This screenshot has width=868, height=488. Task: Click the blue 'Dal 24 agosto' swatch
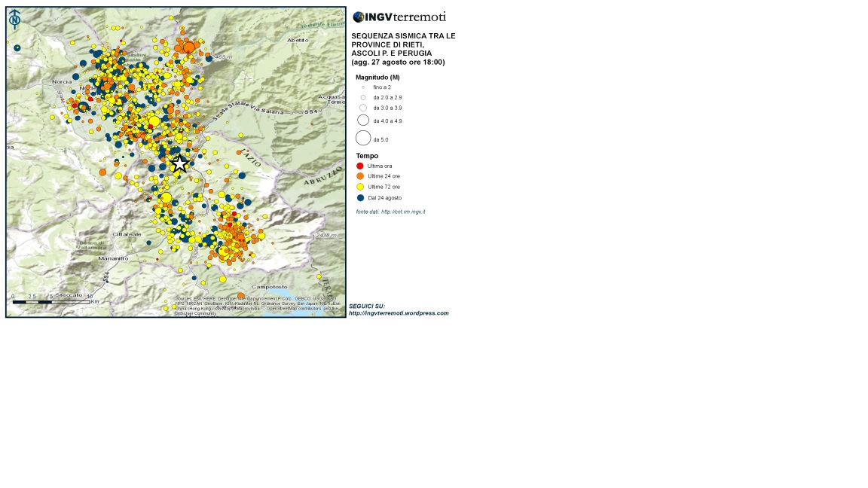(360, 197)
